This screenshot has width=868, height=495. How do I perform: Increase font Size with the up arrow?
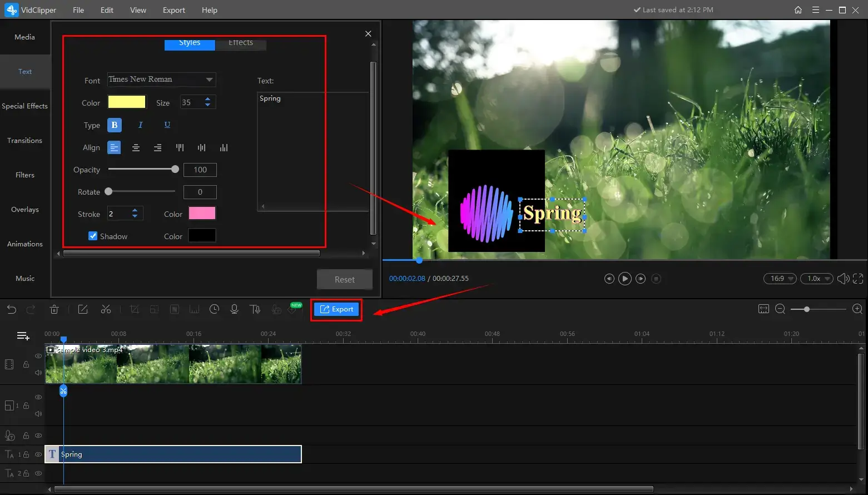(207, 99)
